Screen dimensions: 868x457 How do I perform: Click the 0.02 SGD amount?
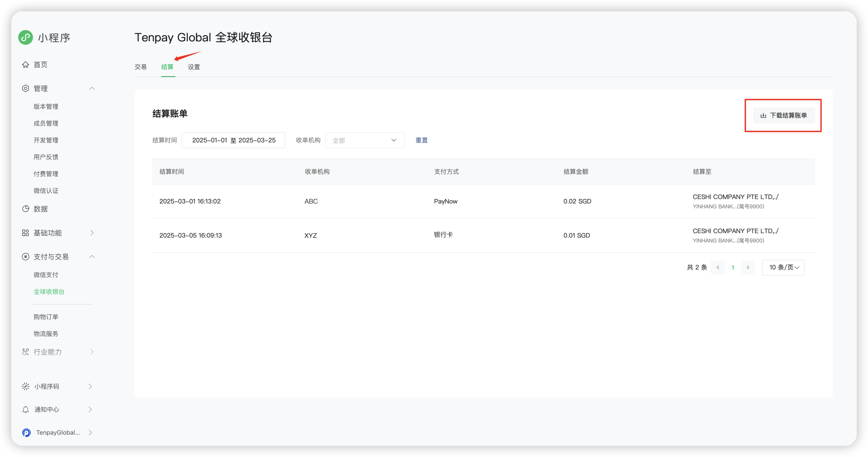(x=577, y=202)
